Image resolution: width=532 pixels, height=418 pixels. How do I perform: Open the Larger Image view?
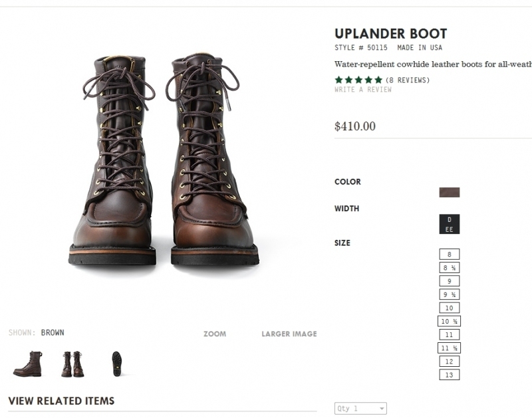tap(289, 334)
